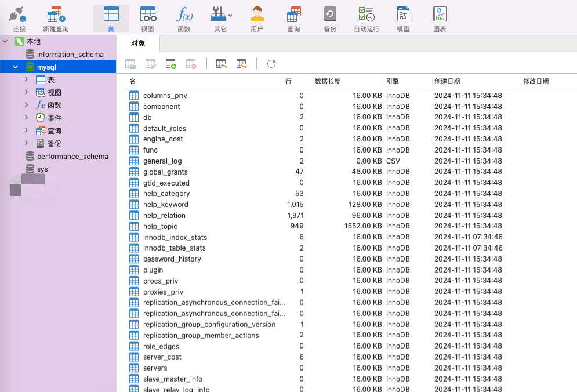Select the password_history table row
This screenshot has width=577, height=392.
347,259
